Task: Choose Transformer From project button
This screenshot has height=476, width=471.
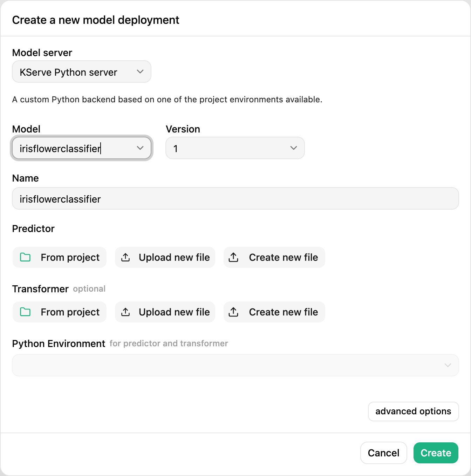Action: pos(60,312)
